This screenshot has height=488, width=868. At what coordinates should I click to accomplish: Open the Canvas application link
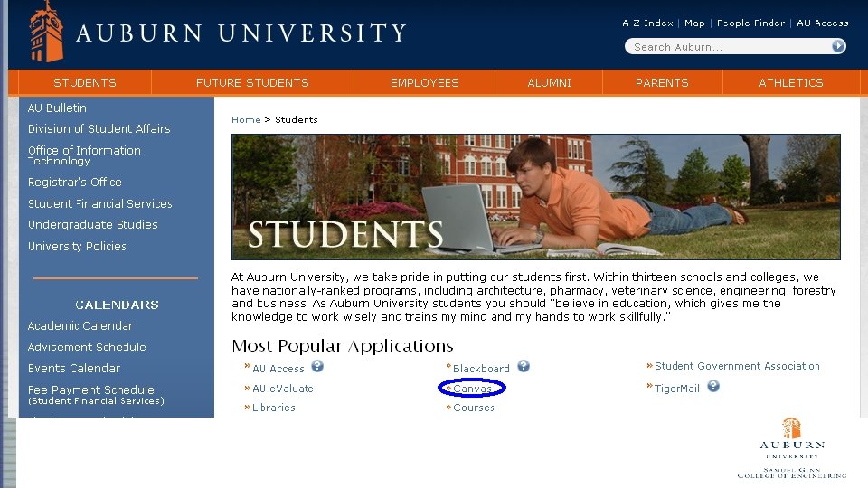472,389
